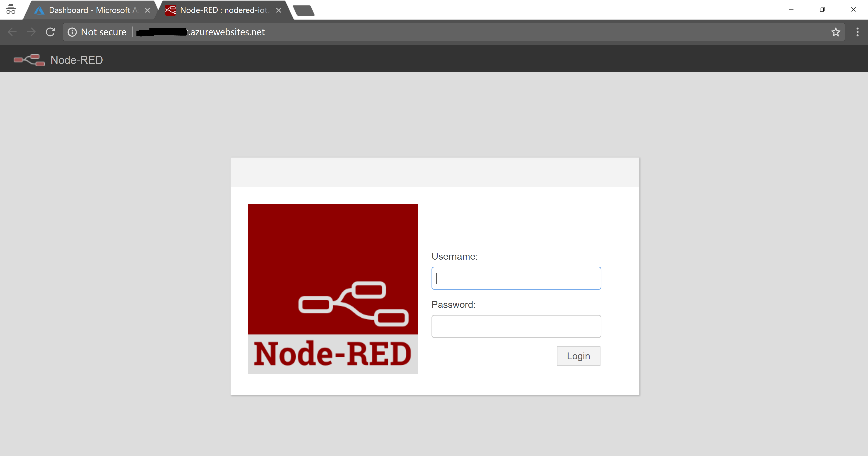868x456 pixels.
Task: Click into the Password field
Action: point(516,326)
